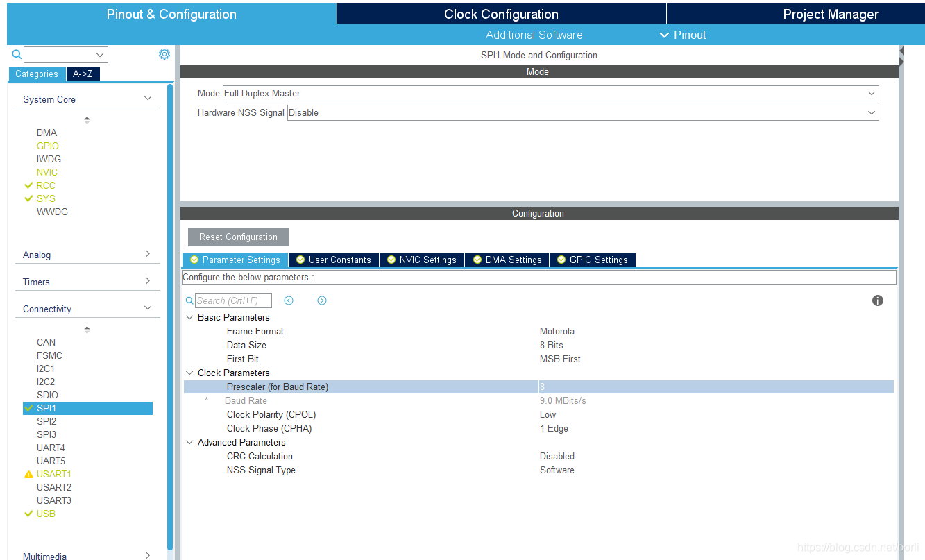Click CRC Calculation value Disabled

(x=557, y=456)
